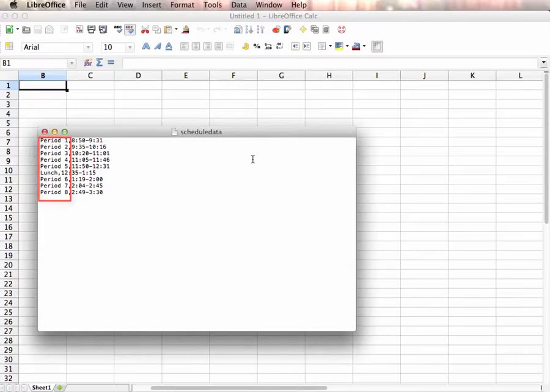This screenshot has width=550, height=392.
Task: Open the Gallery icon in the toolbar
Action: tap(315, 29)
